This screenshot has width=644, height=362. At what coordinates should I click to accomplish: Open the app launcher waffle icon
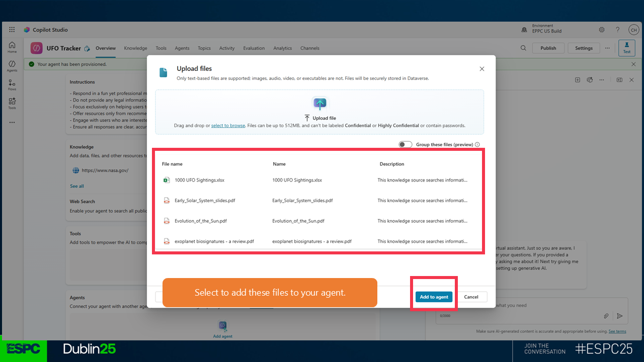pos(12,30)
